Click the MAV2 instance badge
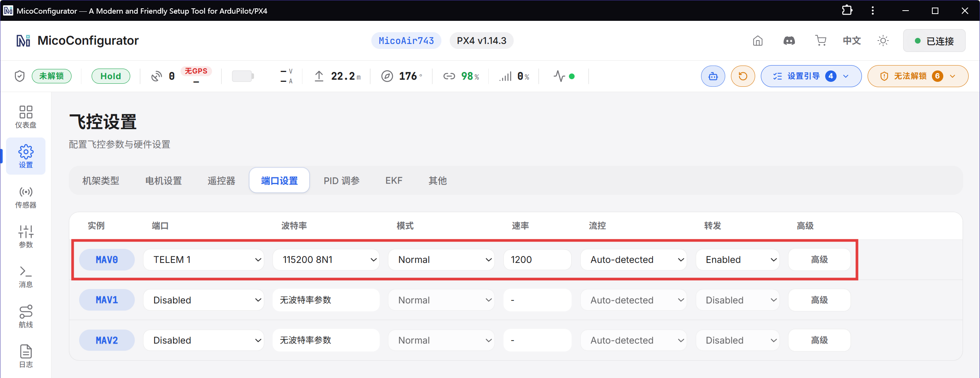 [x=107, y=341]
